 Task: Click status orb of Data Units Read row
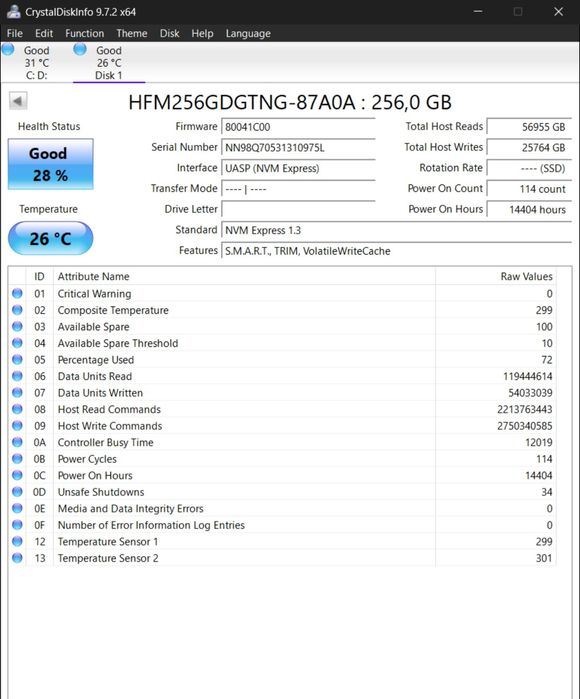(17, 376)
